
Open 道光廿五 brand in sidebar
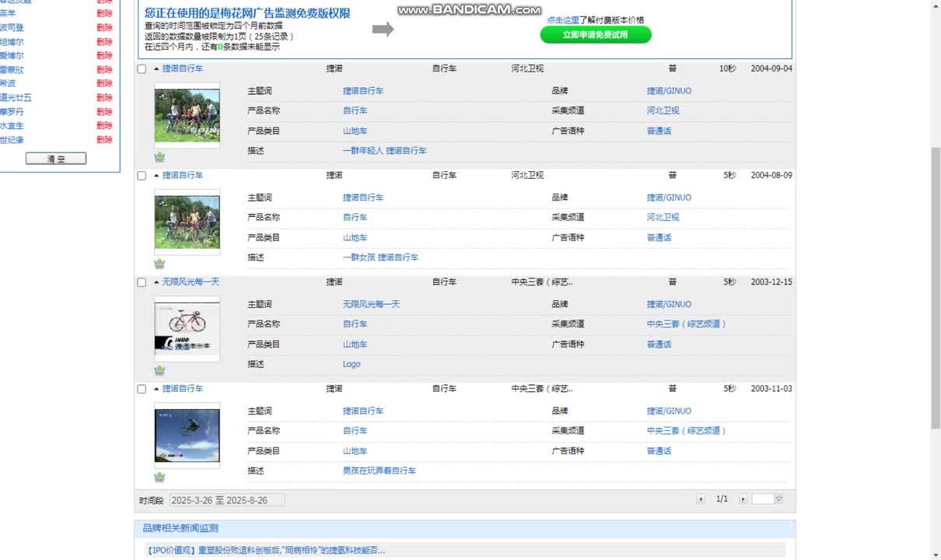pyautogui.click(x=16, y=97)
